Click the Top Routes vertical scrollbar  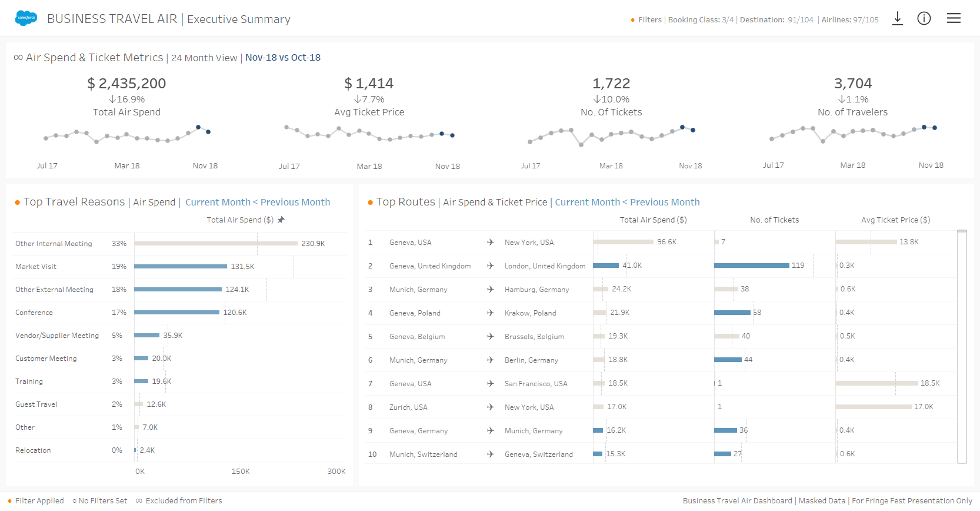(962, 346)
